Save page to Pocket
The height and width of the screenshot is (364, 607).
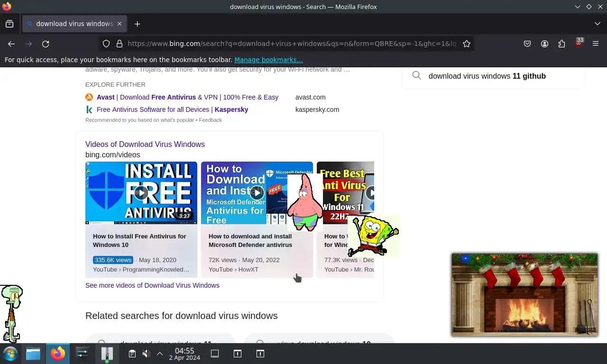coord(527,44)
